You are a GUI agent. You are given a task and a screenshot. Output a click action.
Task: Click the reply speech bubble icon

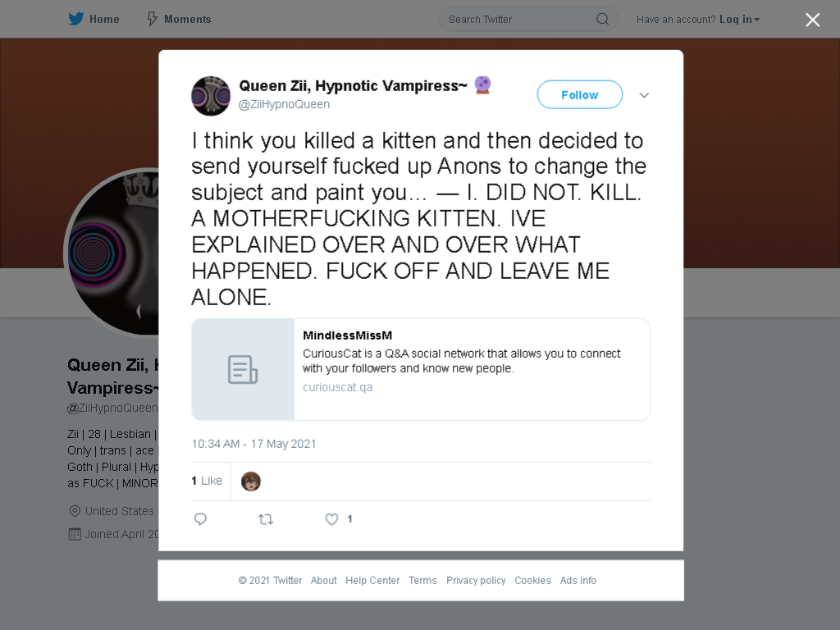pyautogui.click(x=200, y=519)
